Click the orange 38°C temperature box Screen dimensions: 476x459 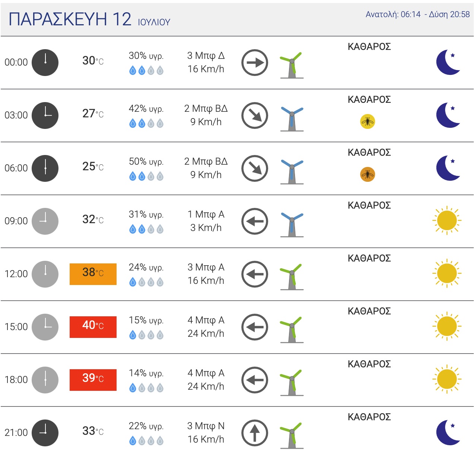point(93,274)
